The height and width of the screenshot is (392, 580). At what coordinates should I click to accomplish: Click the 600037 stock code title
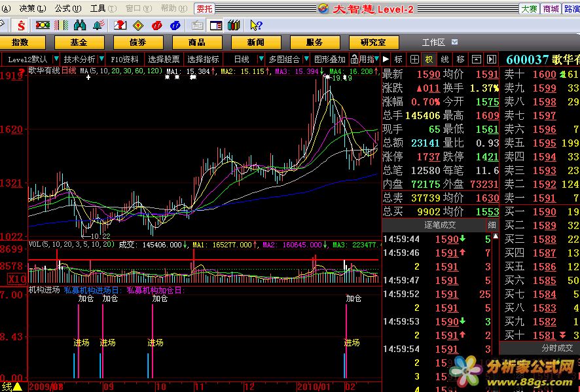point(527,60)
